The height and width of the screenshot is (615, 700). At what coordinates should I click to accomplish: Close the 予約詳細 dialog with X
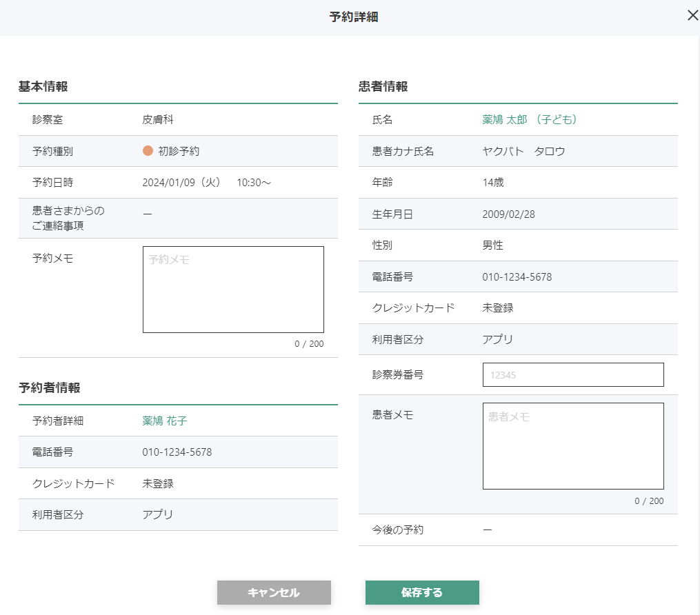point(692,16)
